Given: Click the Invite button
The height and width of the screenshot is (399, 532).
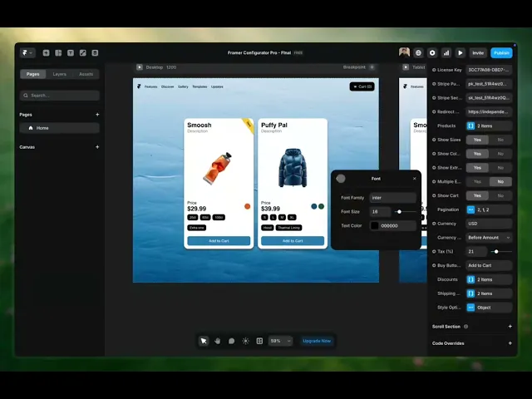Looking at the screenshot, I should click(478, 53).
